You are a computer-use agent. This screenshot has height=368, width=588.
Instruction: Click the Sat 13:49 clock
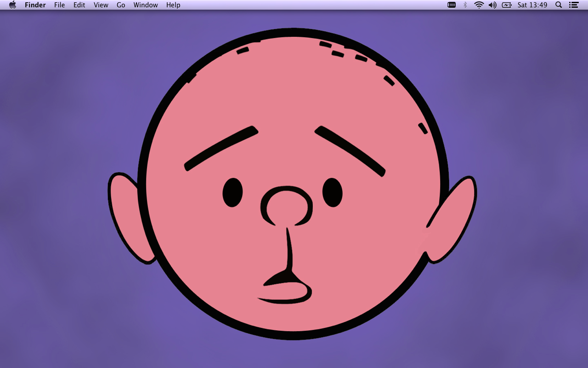pyautogui.click(x=532, y=5)
